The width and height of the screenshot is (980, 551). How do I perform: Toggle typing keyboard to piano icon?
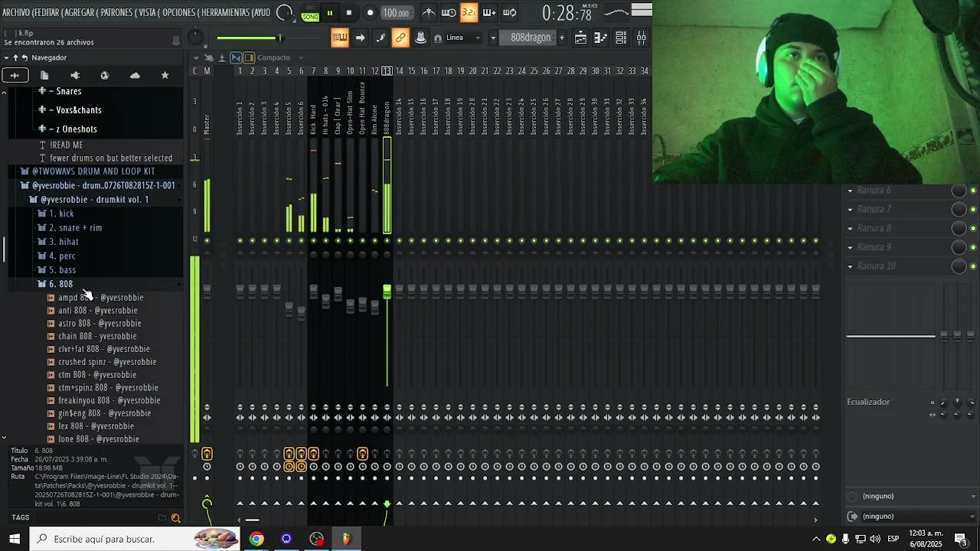[340, 37]
